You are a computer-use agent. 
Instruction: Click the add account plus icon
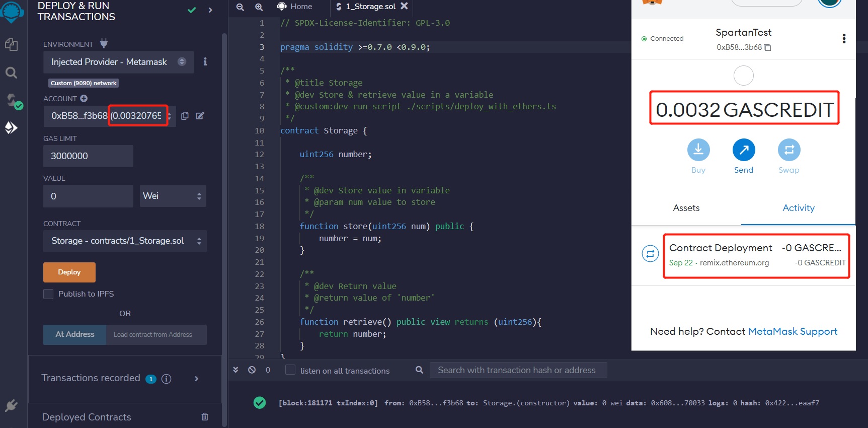click(x=84, y=99)
